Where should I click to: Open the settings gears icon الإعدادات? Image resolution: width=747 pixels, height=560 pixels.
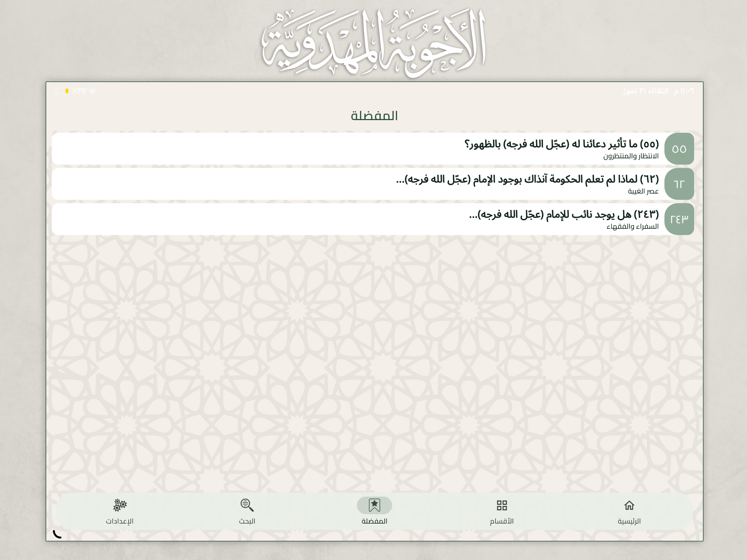pyautogui.click(x=119, y=505)
